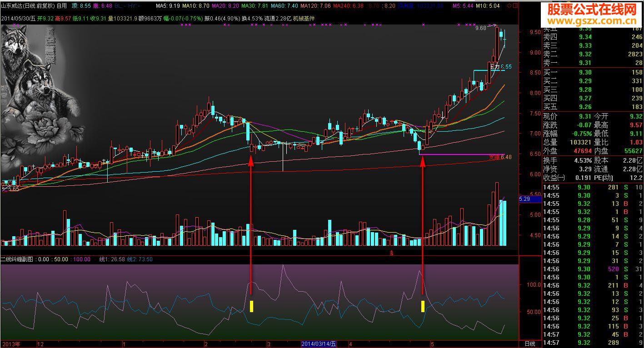The image size is (644, 348).
Task: Click the 收益(一) 0.191 value
Action: (x=584, y=178)
